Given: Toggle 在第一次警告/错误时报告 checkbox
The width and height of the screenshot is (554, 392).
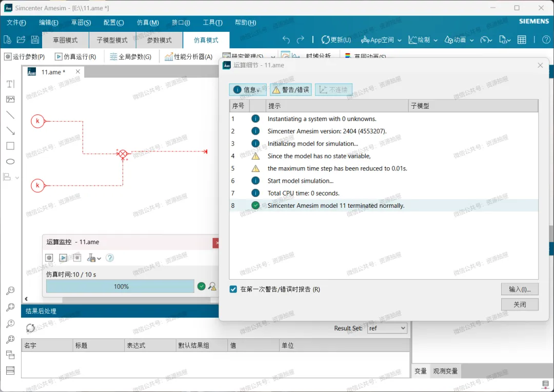Looking at the screenshot, I should 233,289.
